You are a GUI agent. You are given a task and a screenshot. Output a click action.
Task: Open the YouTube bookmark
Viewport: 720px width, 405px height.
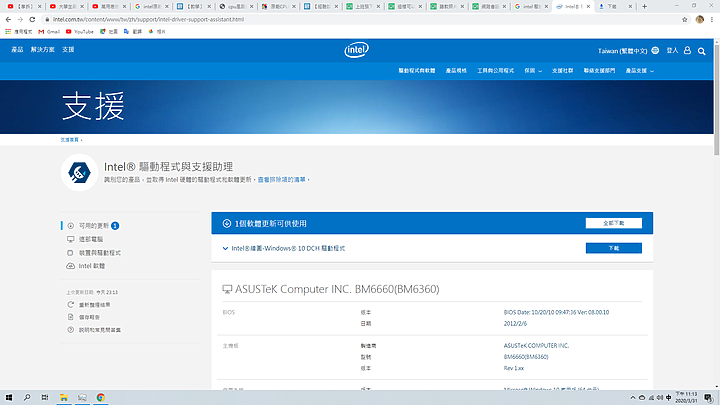79,32
